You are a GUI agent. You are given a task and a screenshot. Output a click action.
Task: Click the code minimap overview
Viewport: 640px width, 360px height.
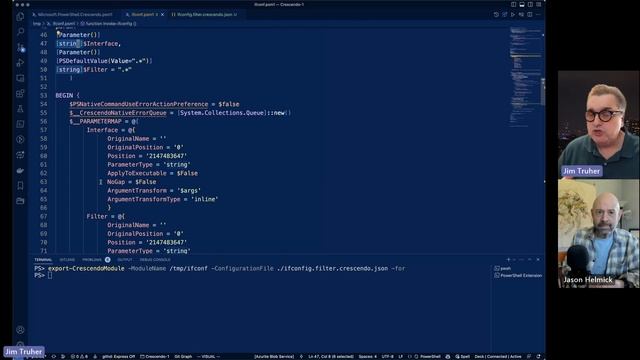point(525,76)
